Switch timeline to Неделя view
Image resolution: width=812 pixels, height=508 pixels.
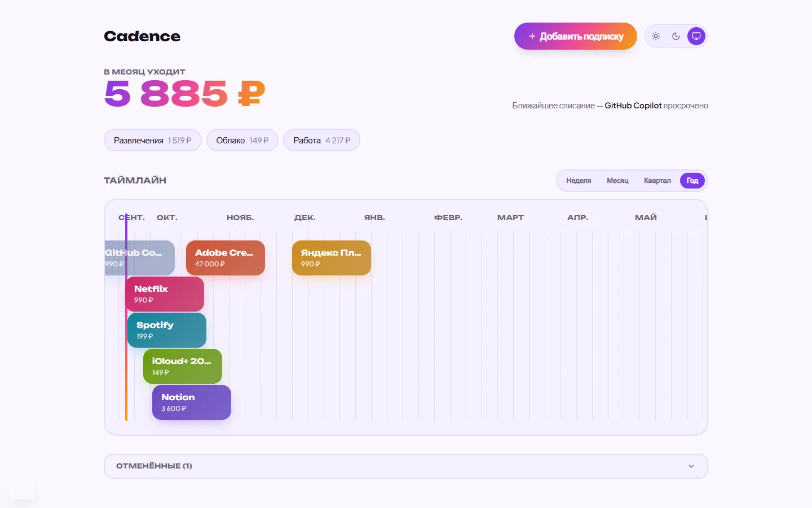[579, 181]
